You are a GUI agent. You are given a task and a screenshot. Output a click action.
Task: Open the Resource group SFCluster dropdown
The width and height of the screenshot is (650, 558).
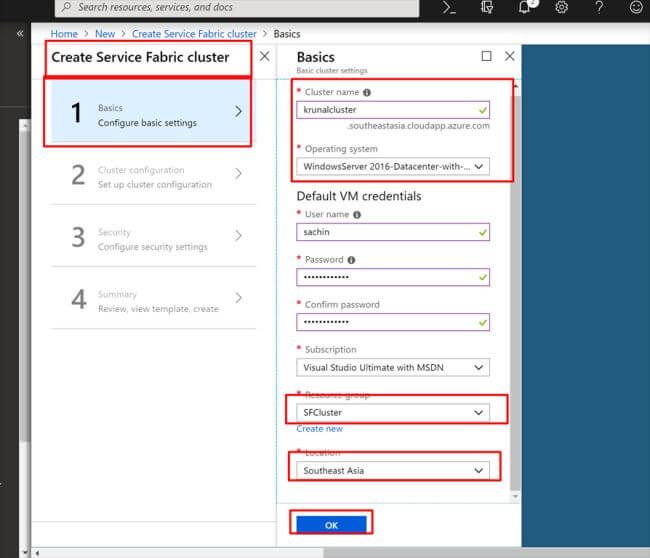coord(393,412)
